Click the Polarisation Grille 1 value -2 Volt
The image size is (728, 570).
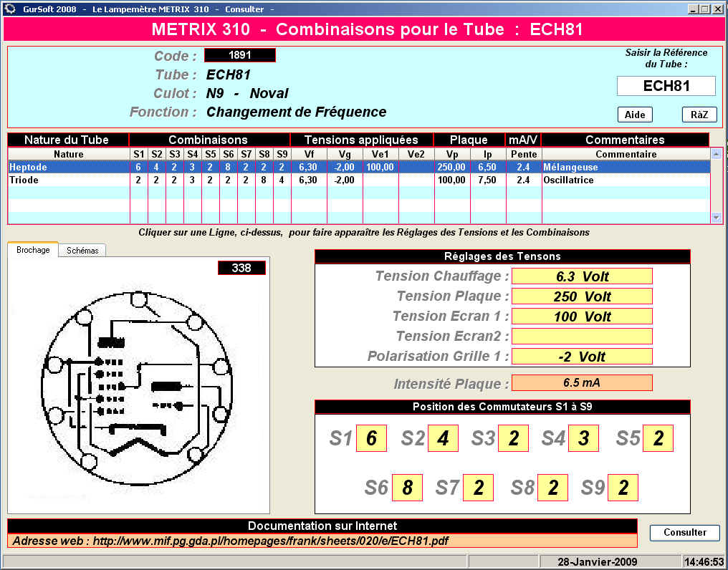click(582, 357)
